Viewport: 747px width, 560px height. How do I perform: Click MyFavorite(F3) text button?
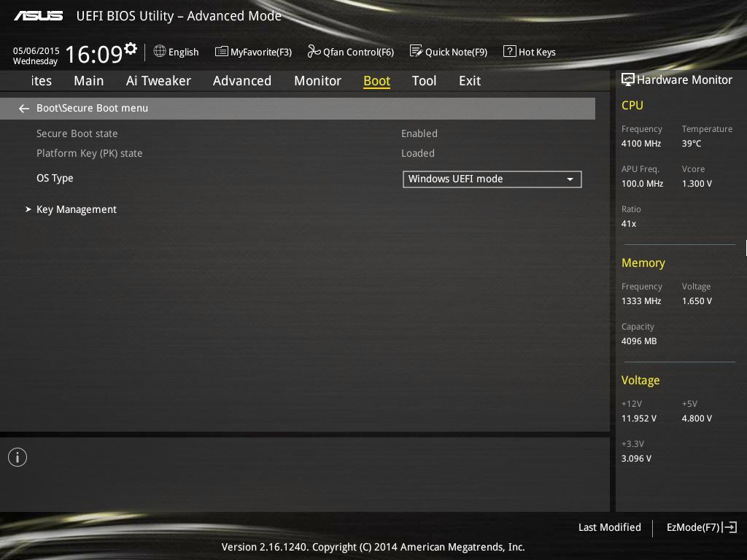tap(261, 52)
